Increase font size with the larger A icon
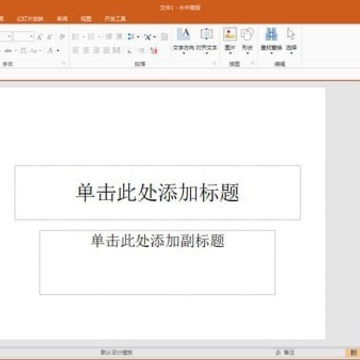 39,37
